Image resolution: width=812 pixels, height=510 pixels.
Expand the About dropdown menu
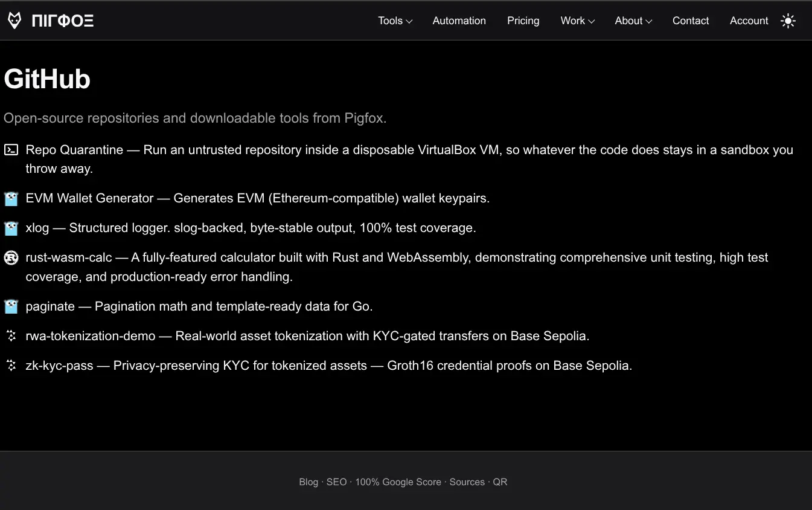pyautogui.click(x=633, y=21)
